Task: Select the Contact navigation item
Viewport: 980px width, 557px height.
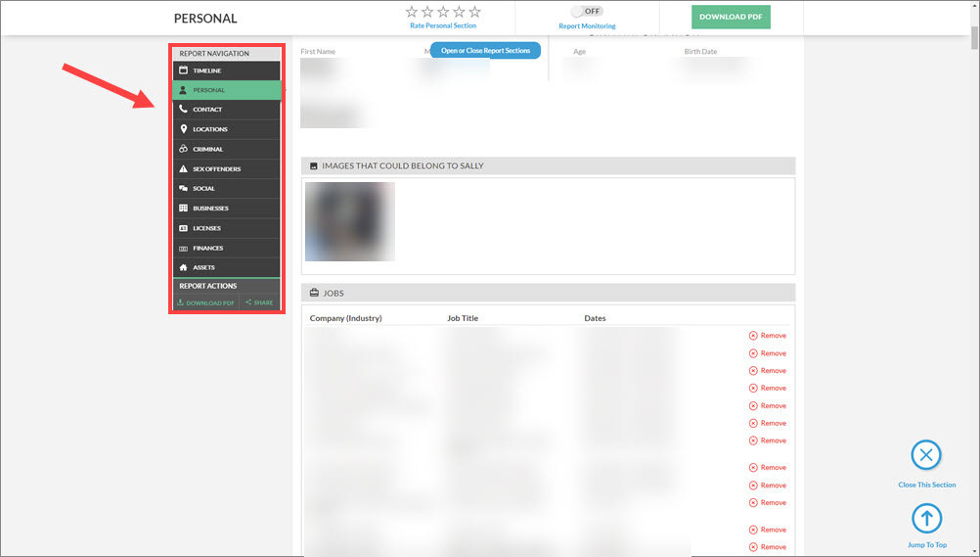Action: [226, 110]
